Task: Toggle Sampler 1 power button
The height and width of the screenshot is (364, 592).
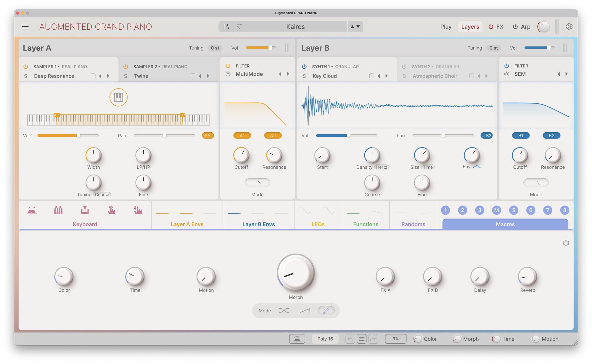Action: [x=26, y=67]
